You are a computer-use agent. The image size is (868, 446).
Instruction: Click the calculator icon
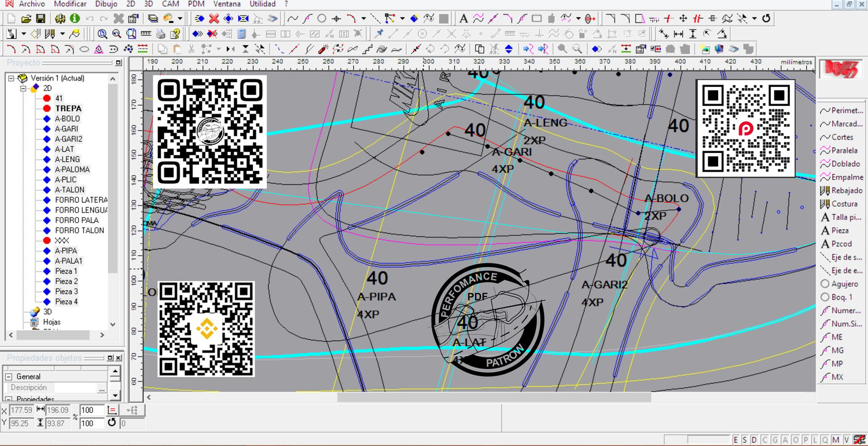241,34
